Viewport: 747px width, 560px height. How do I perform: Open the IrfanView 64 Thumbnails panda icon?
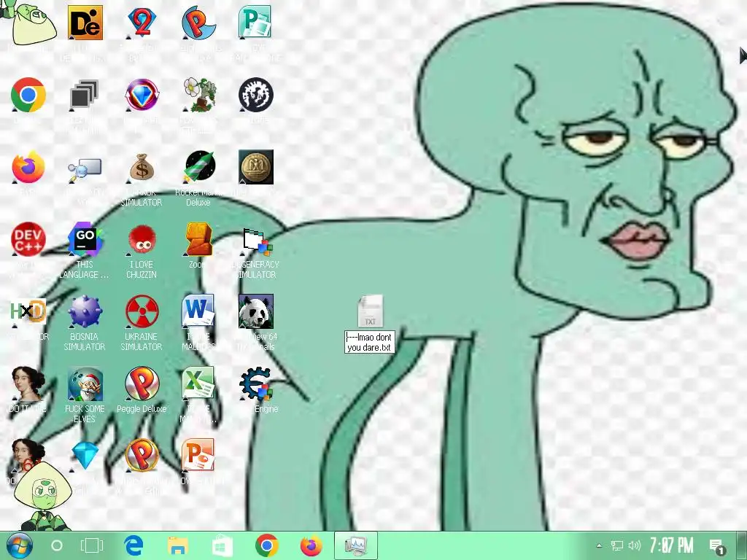click(256, 311)
